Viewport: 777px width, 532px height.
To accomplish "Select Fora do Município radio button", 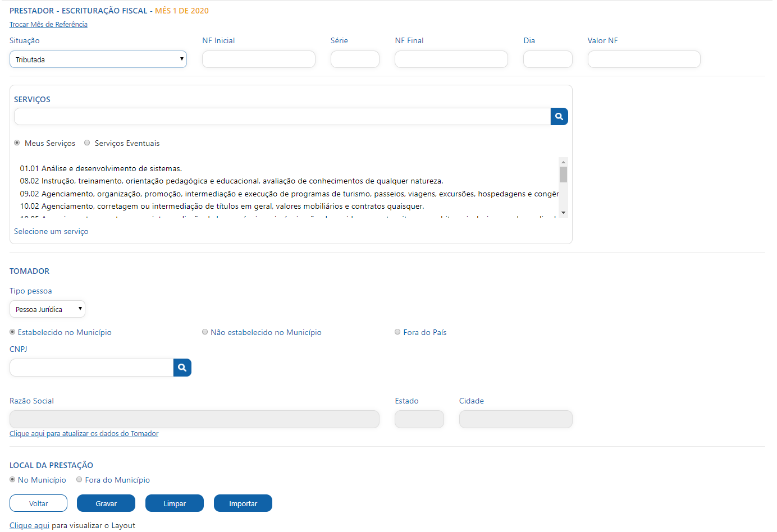I will click(x=79, y=479).
